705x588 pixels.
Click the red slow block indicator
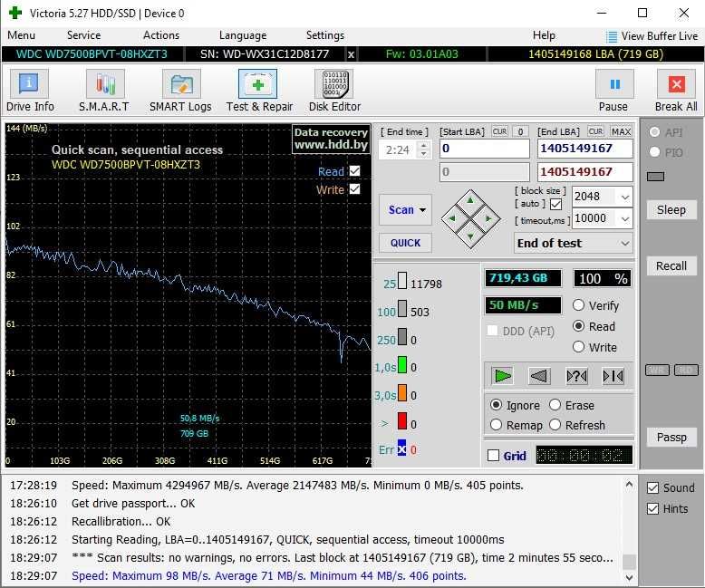coord(402,421)
